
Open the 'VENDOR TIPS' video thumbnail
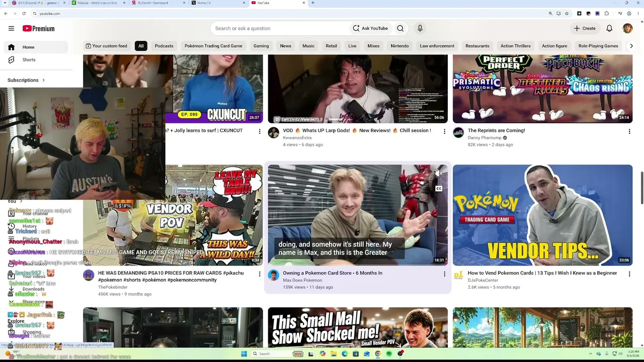[542, 215]
